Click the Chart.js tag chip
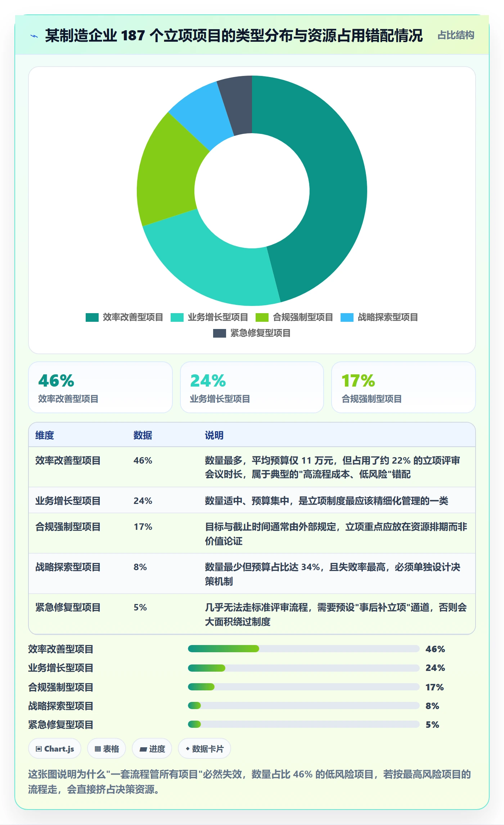 coord(55,749)
